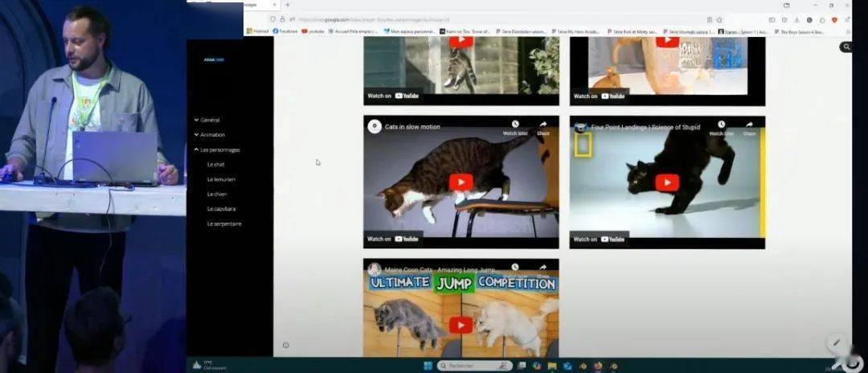Open the Accueil Pôle emploi bookmark
The image size is (868, 373).
pyautogui.click(x=353, y=31)
